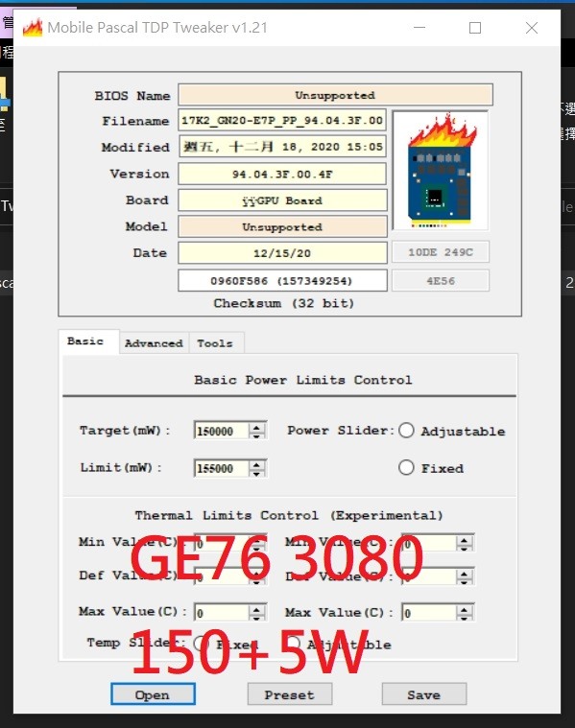The height and width of the screenshot is (728, 575).
Task: Click the burning GPU board image
Action: 441,171
